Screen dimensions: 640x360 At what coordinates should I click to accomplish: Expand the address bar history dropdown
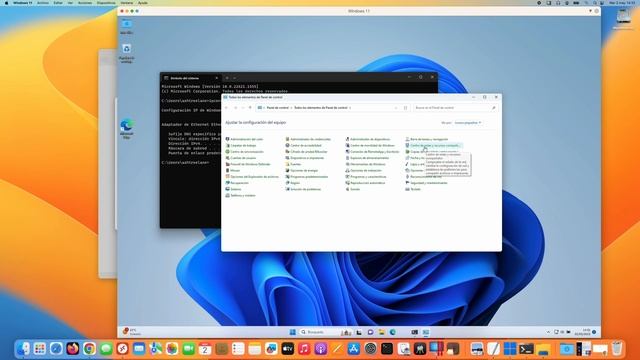click(x=396, y=108)
